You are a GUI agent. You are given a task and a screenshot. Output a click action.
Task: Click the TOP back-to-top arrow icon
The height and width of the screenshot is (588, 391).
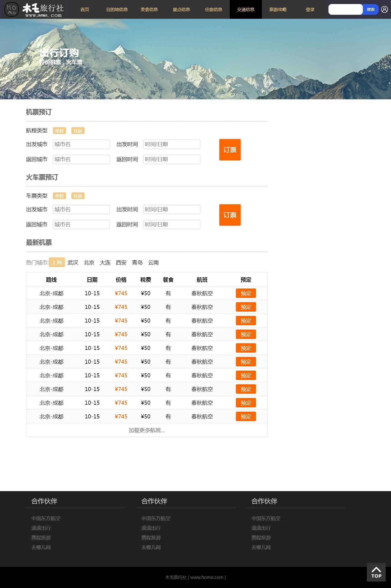click(x=376, y=572)
